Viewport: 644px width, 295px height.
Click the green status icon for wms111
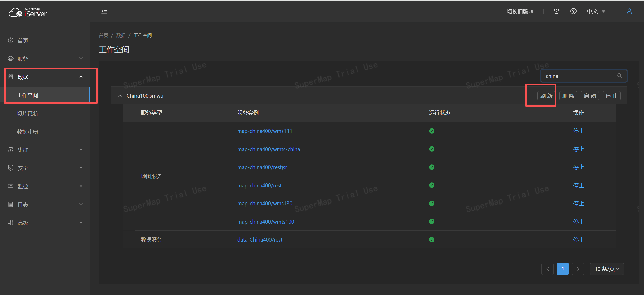[431, 131]
